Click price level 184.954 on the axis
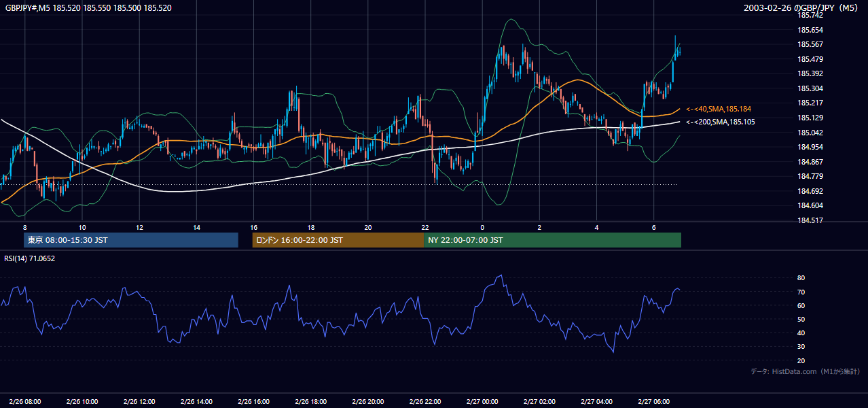This screenshot has height=408, width=868. click(x=810, y=147)
